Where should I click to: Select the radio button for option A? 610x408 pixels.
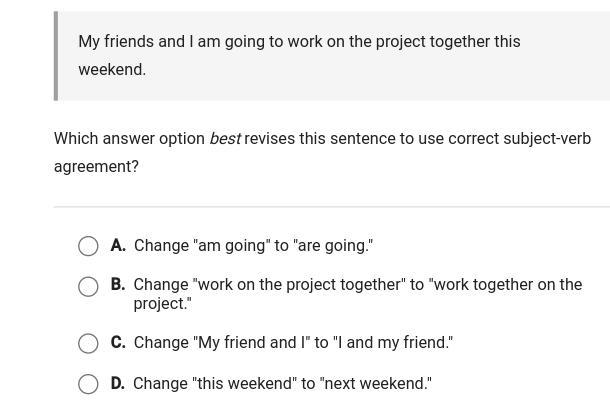coord(88,246)
